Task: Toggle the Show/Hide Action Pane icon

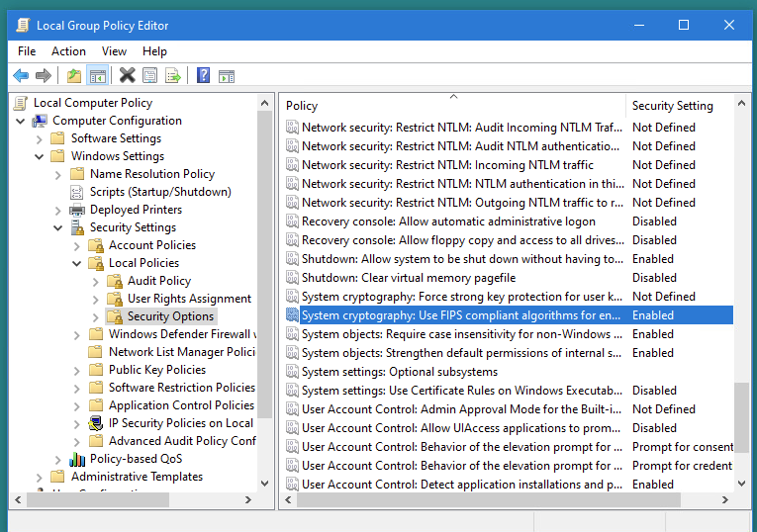Action: point(227,76)
